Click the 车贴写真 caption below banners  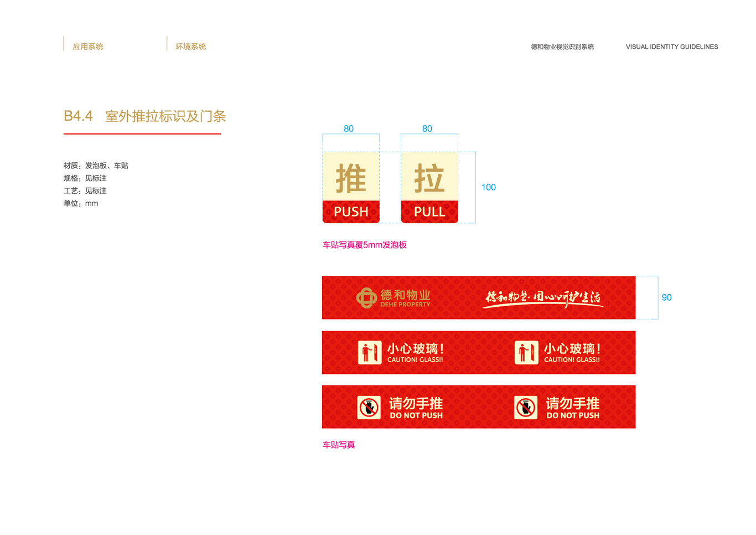(x=339, y=445)
